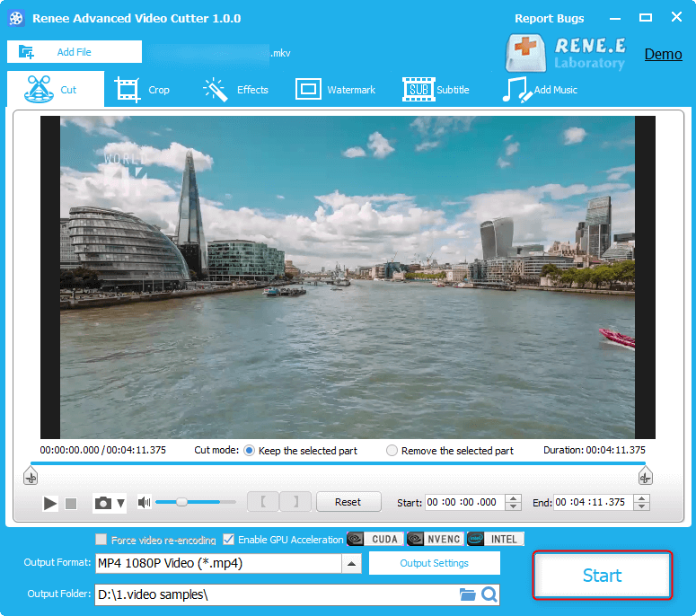This screenshot has height=616, width=696.
Task: Mute audio with speaker icon
Action: click(145, 502)
